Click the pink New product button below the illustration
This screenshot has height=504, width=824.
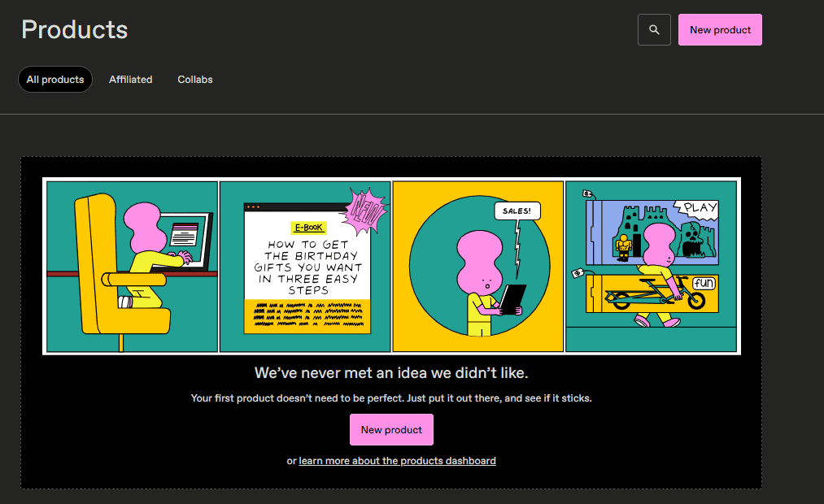point(391,430)
